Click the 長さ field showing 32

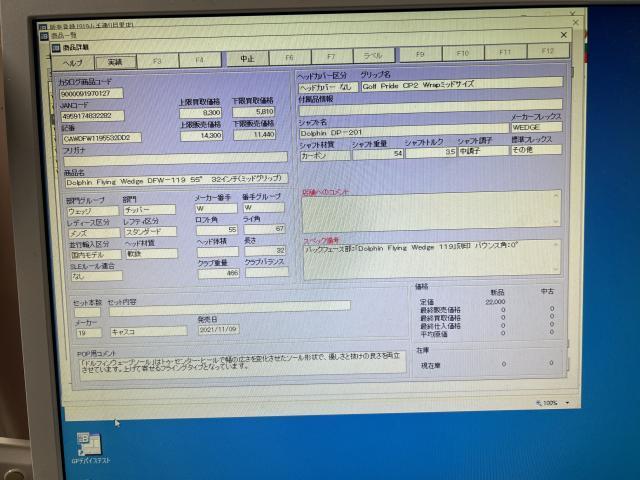click(265, 250)
